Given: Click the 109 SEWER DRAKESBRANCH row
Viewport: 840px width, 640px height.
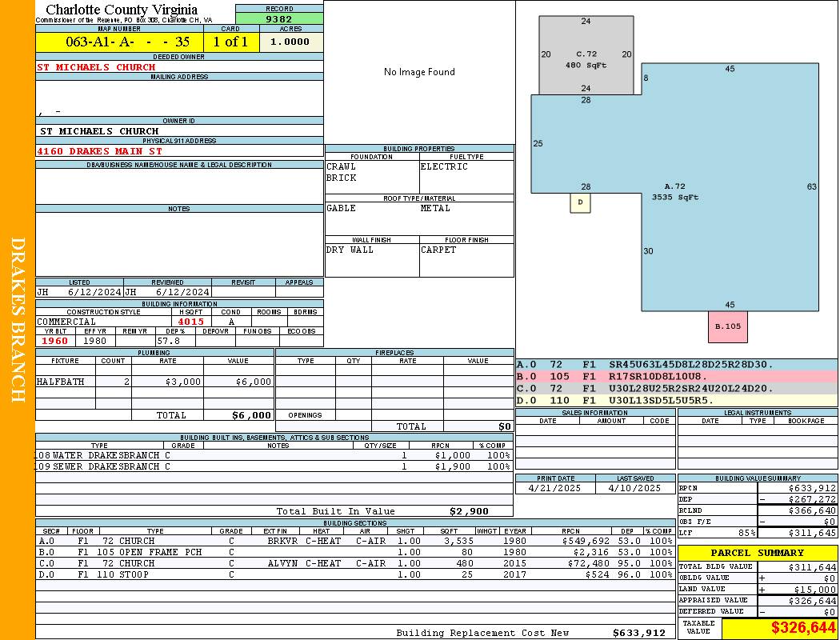Looking at the screenshot, I should pos(274,466).
